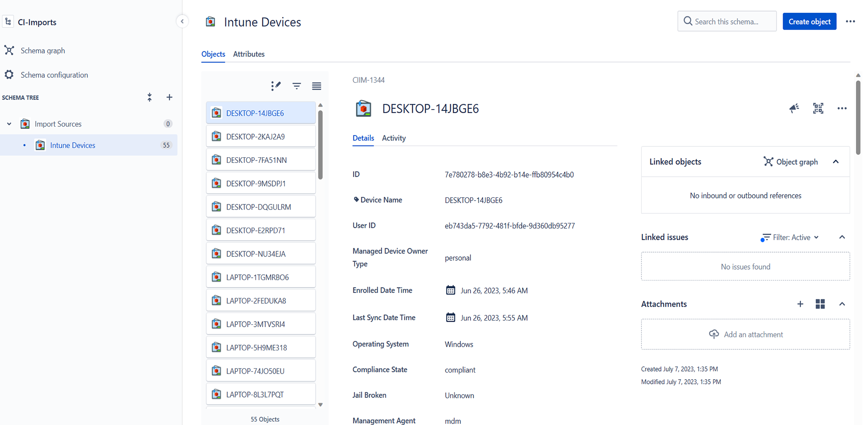Click the search magnifier icon
This screenshot has width=868, height=425.
pos(688,21)
